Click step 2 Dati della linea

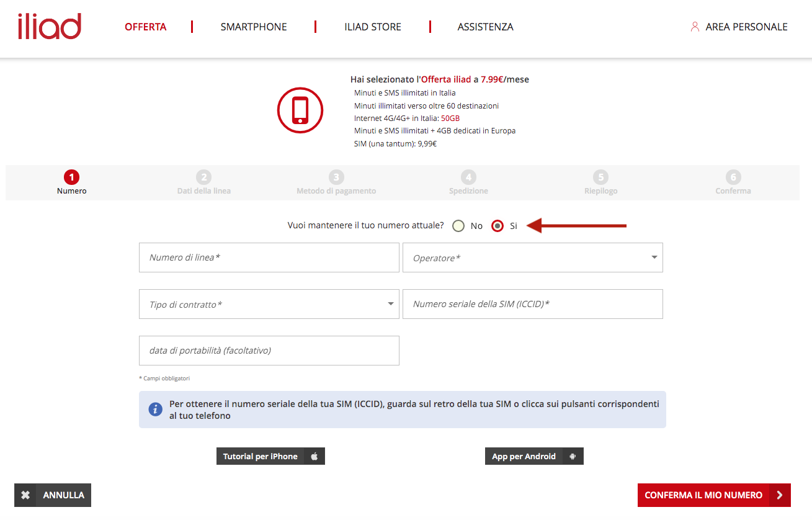(x=204, y=182)
